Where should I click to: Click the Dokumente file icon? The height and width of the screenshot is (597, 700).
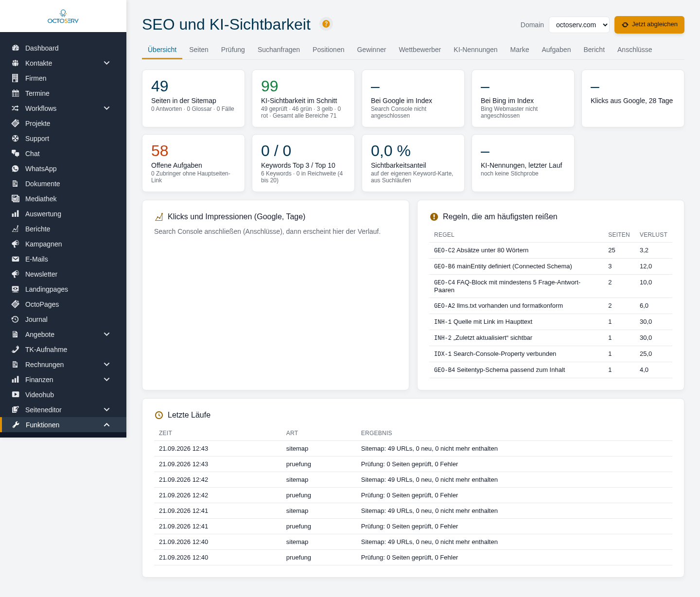coord(16,184)
